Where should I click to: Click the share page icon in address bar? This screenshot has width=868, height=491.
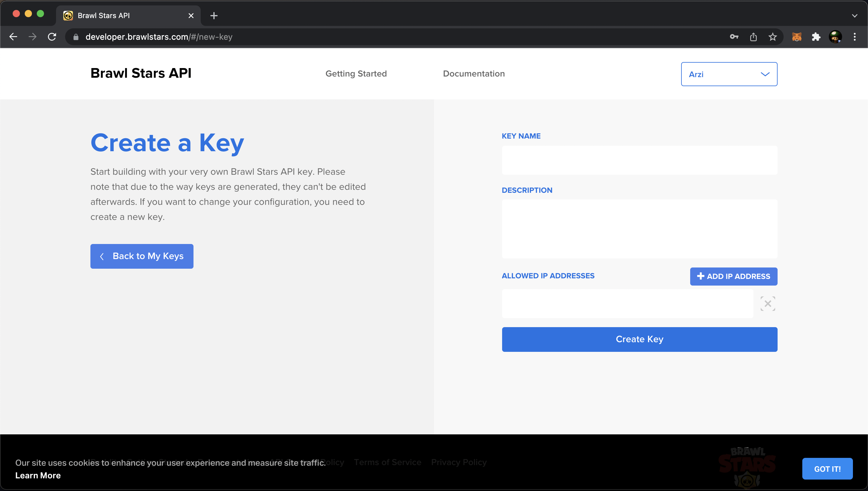point(753,37)
